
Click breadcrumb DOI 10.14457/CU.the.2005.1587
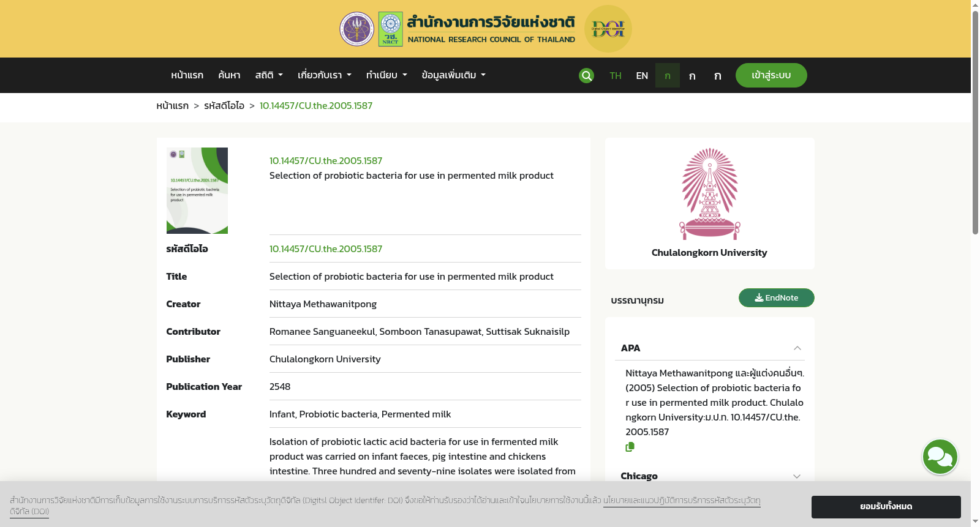click(316, 105)
